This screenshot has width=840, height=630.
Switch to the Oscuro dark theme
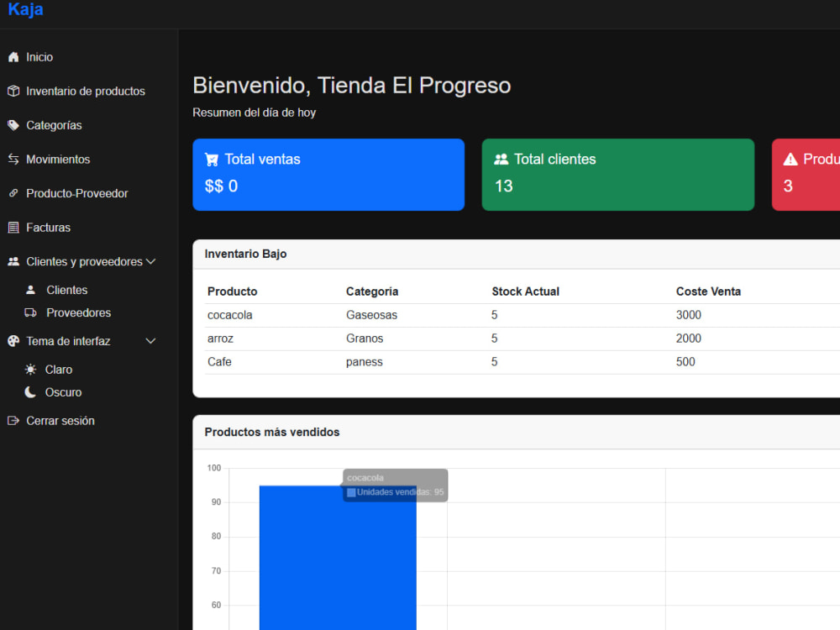[x=64, y=392]
